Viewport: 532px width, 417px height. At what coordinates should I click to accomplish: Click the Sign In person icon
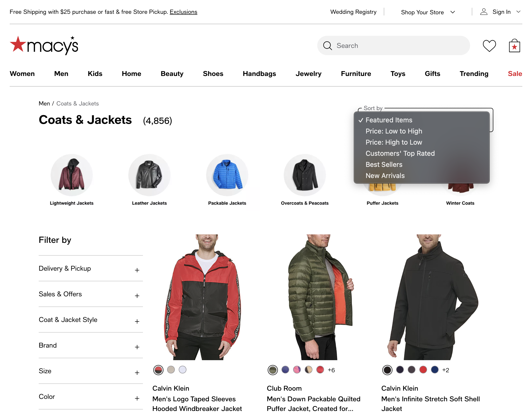coord(483,12)
